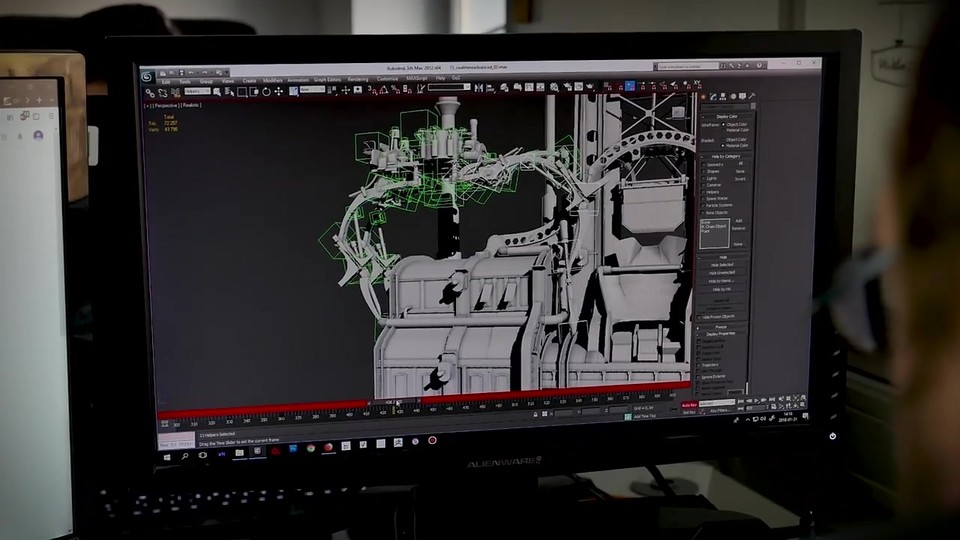The width and height of the screenshot is (960, 540).
Task: Open the Mirror tool in toolbar
Action: pyautogui.click(x=479, y=88)
